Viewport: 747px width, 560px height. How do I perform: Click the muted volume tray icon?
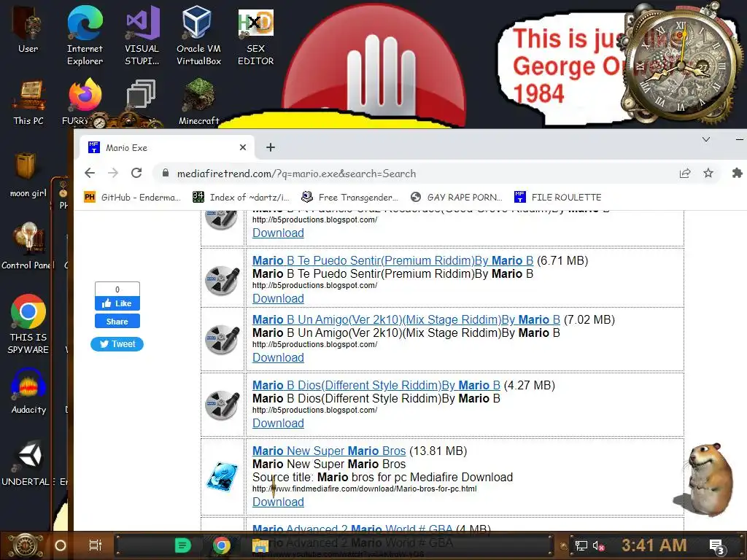coord(598,546)
